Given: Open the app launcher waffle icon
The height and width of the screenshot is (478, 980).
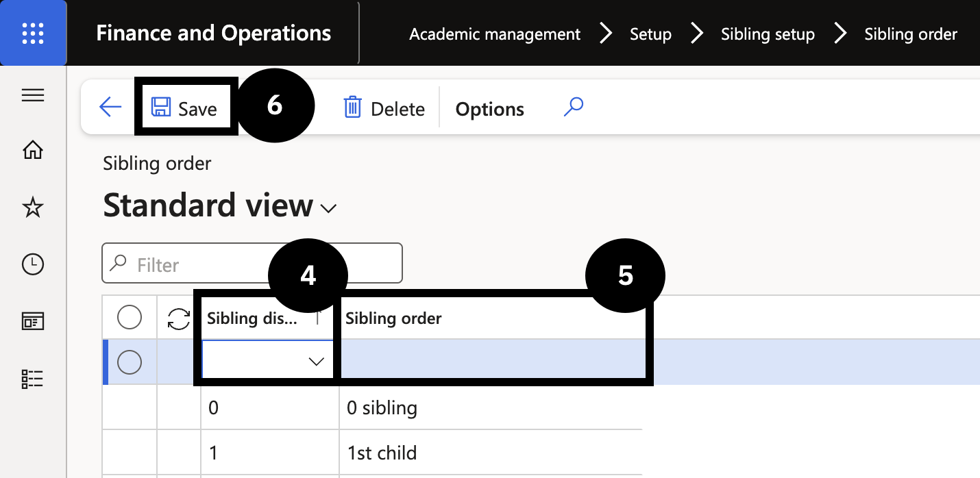Looking at the screenshot, I should tap(33, 33).
